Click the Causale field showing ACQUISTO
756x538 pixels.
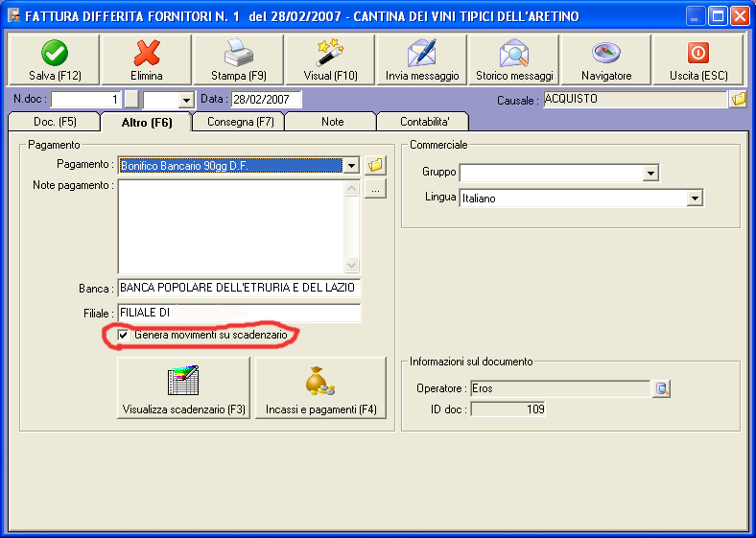tap(635, 100)
